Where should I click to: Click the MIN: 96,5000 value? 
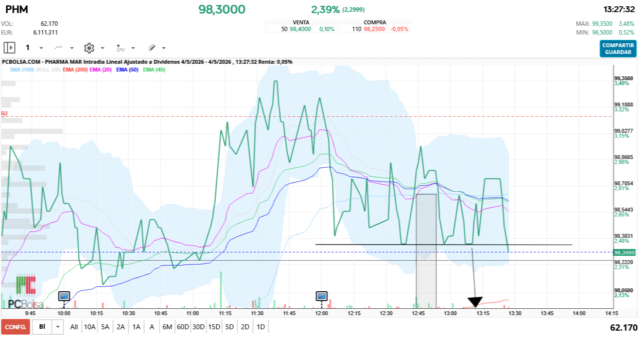pos(603,33)
